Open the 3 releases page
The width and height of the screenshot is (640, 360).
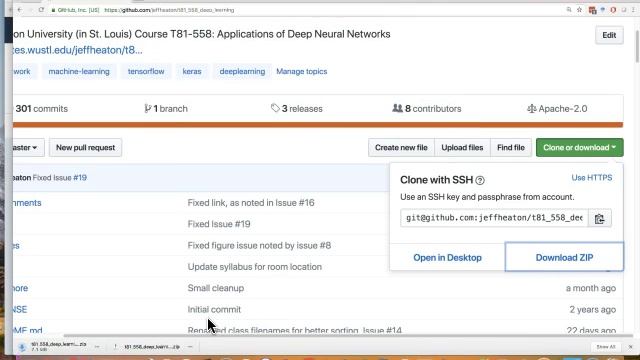point(302,109)
